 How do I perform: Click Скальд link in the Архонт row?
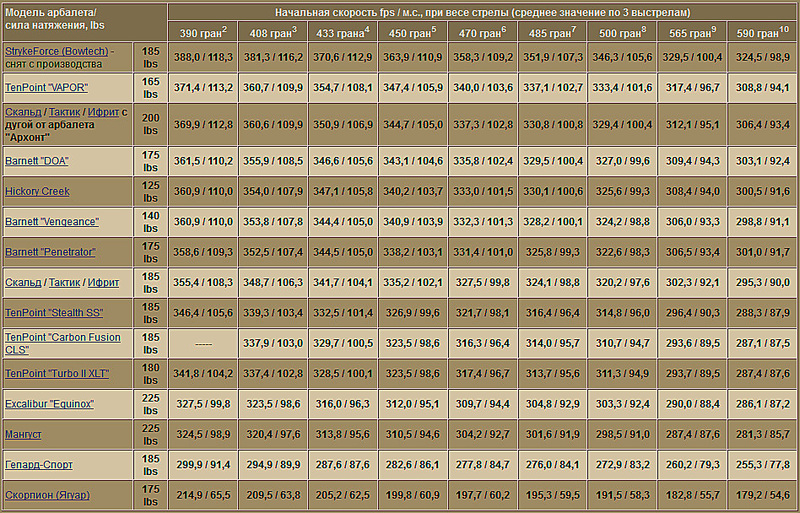pos(23,112)
